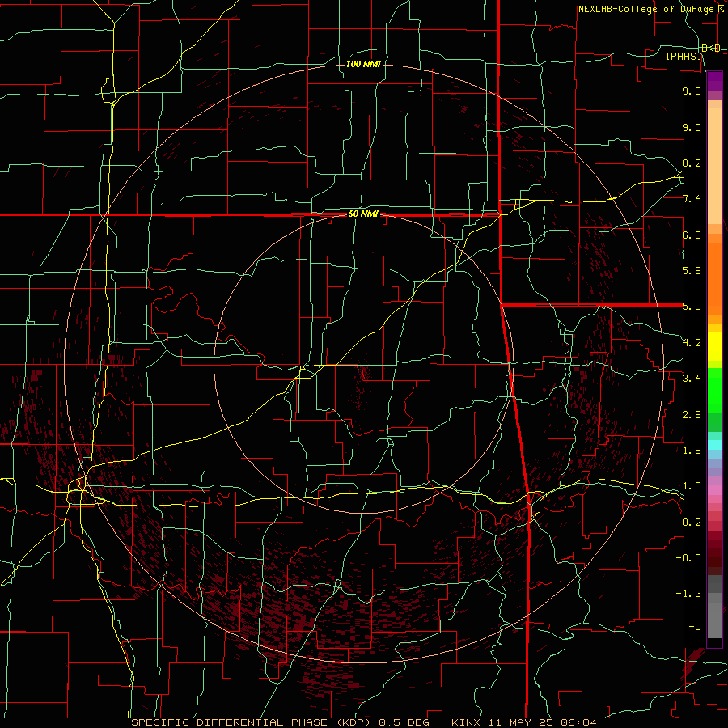
Task: Pick the pale peach legend swatch beside 8.2
Action: click(714, 166)
